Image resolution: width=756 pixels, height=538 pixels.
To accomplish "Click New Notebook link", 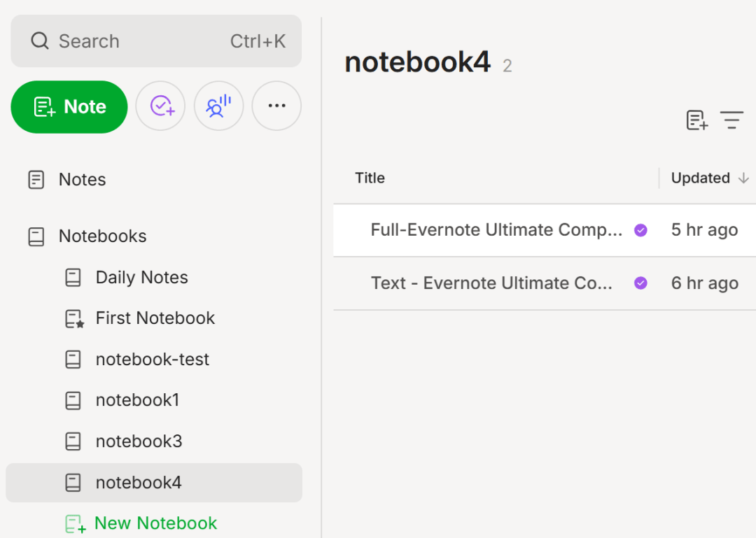I will point(155,523).
